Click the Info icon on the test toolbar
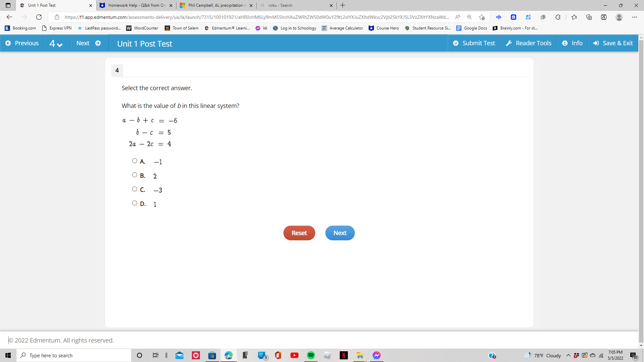The image size is (644, 362). click(565, 43)
